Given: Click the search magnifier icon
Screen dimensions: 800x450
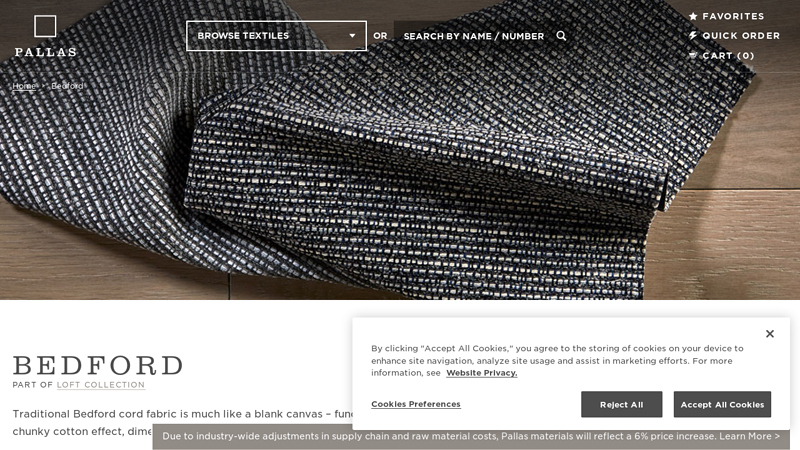Looking at the screenshot, I should (x=561, y=36).
